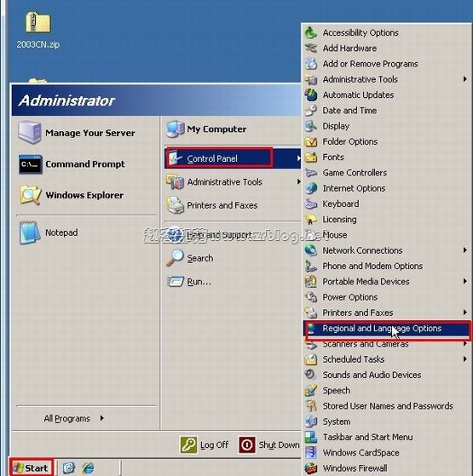
Task: Click the Internet Explorer taskbar icon
Action: 89,467
